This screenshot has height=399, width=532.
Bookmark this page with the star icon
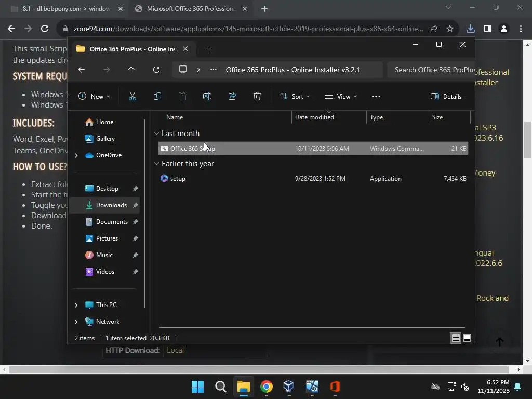(x=450, y=29)
